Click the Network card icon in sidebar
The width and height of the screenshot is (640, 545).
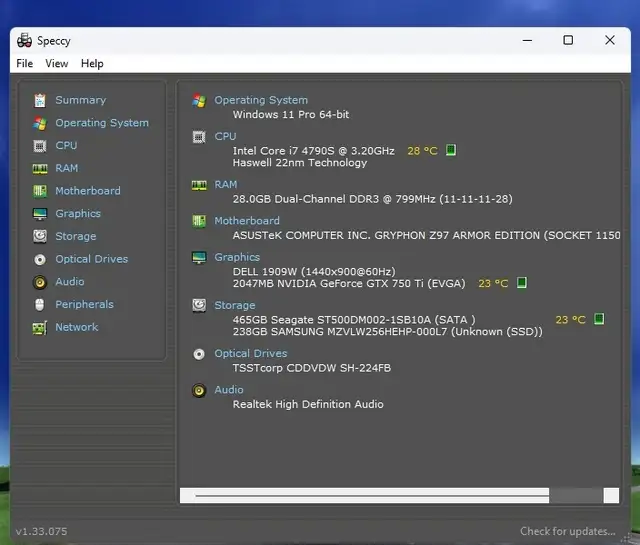click(x=40, y=328)
